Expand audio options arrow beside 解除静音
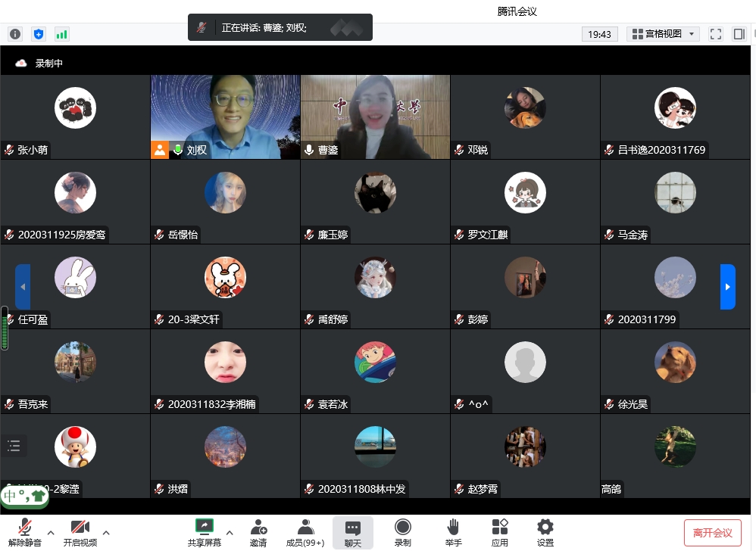The image size is (756, 551). coord(51,531)
